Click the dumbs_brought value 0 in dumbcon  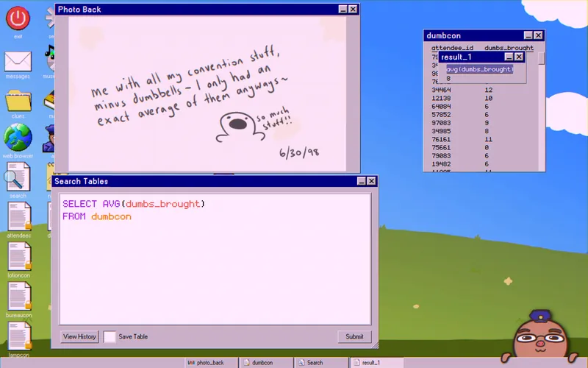point(487,148)
